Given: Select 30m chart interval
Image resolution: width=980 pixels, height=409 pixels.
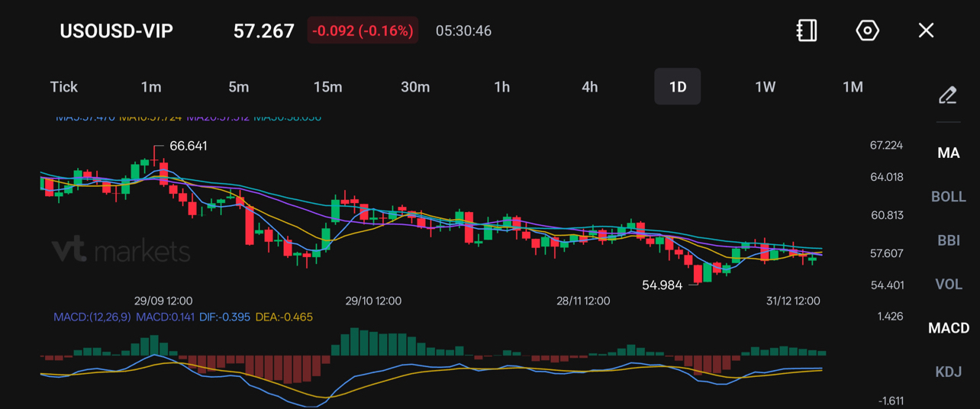Looking at the screenshot, I should pyautogui.click(x=415, y=87).
